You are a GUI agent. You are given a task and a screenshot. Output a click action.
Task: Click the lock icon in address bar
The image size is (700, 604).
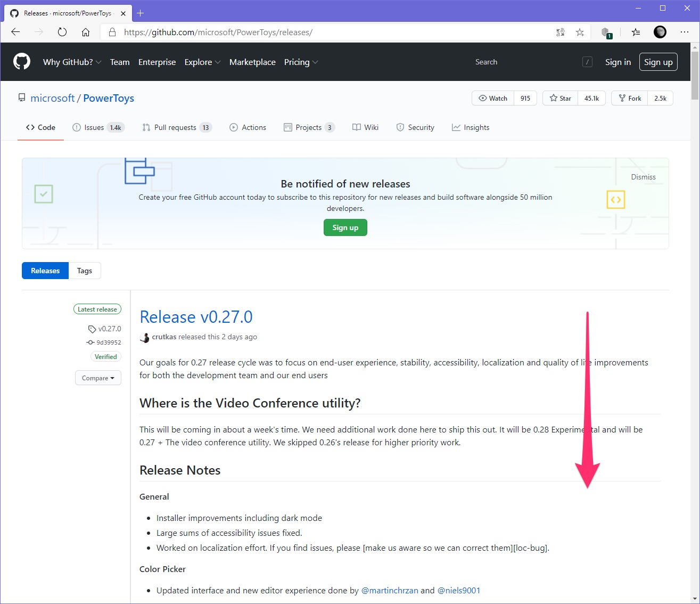[112, 32]
